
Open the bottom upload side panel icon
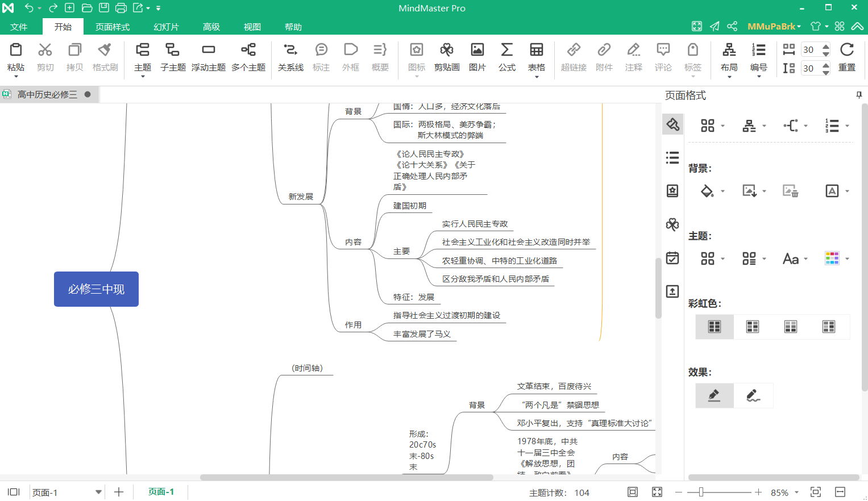(x=672, y=291)
